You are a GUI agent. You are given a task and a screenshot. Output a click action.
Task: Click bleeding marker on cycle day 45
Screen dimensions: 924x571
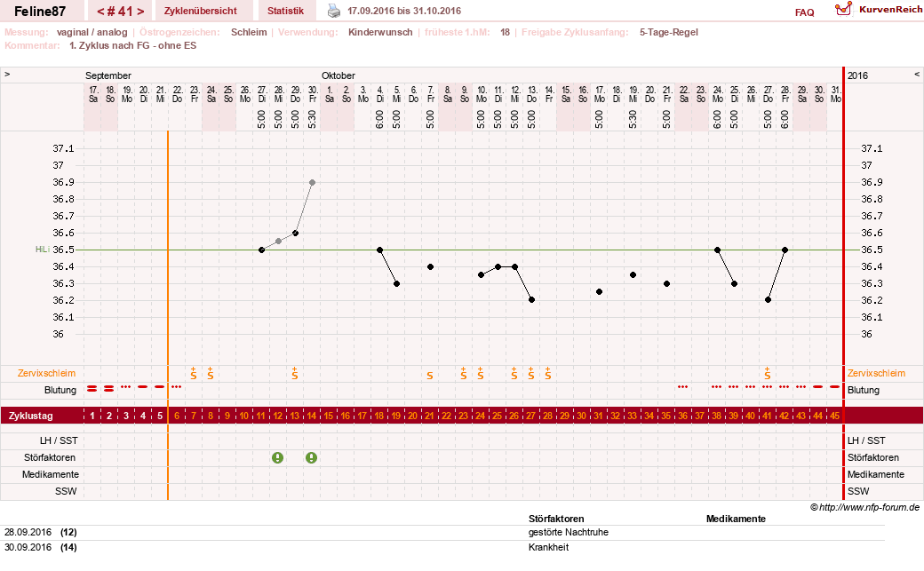point(834,387)
